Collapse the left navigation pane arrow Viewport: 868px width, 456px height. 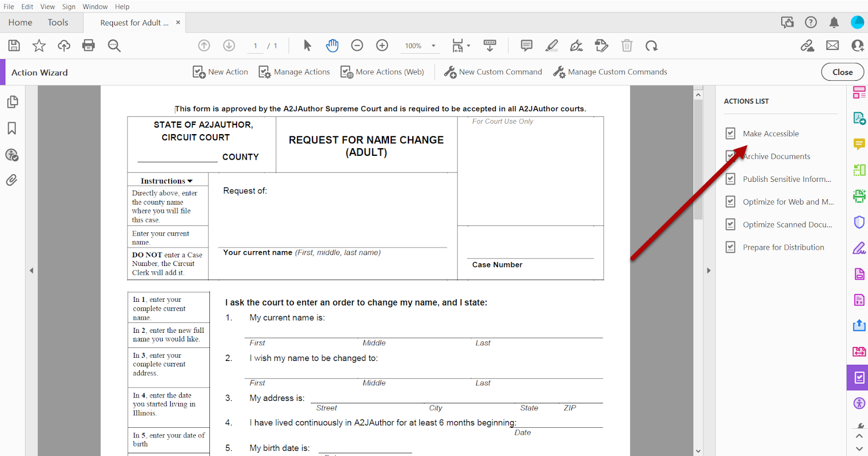point(31,270)
